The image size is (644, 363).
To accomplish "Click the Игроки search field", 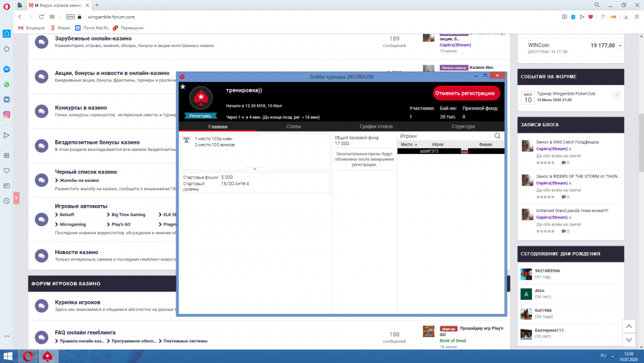I will 444,136.
